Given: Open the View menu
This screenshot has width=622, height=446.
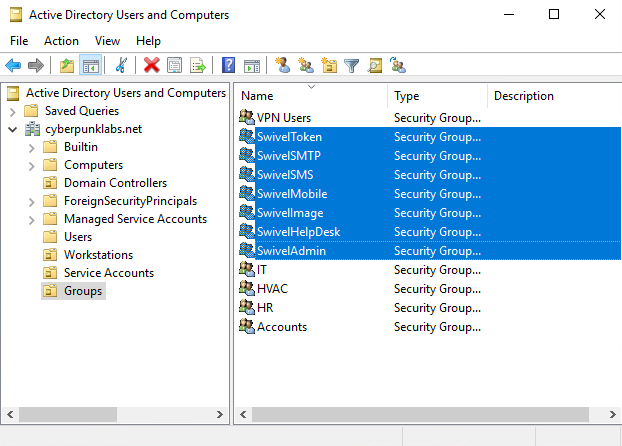Looking at the screenshot, I should pyautogui.click(x=107, y=41).
